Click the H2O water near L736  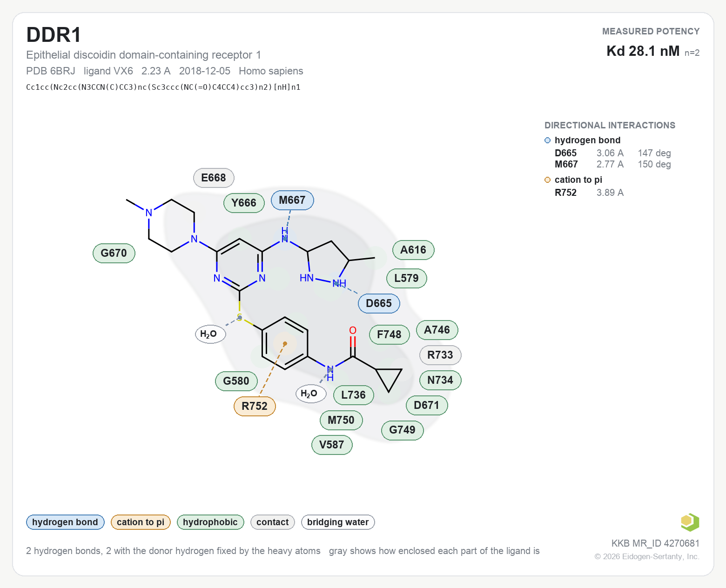pos(311,394)
